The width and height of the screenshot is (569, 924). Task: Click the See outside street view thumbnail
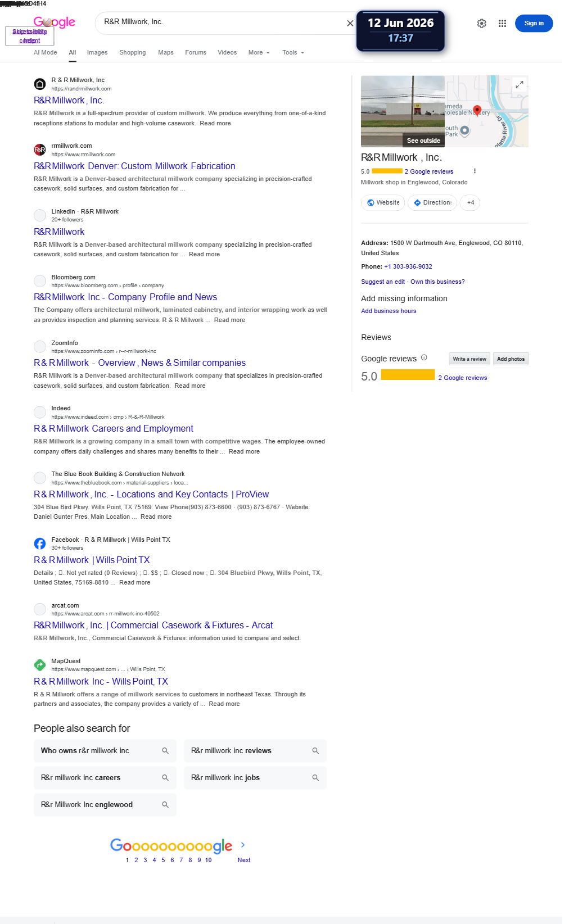[x=403, y=111]
